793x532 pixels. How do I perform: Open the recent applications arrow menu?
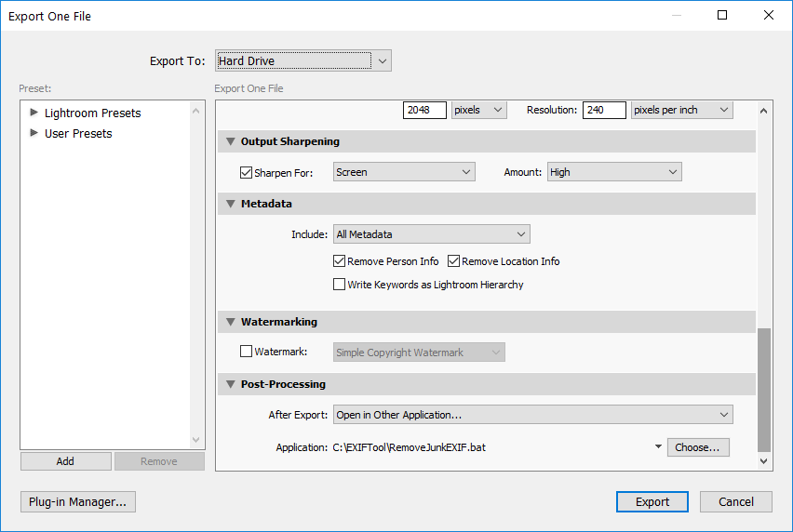(658, 446)
